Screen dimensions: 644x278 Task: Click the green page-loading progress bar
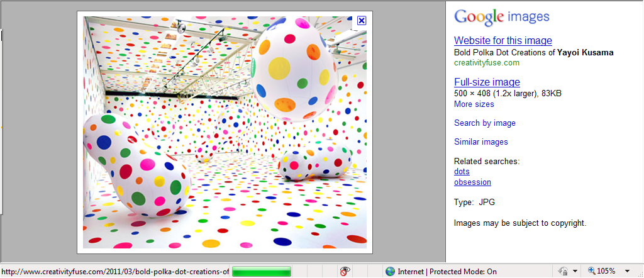coord(262,272)
